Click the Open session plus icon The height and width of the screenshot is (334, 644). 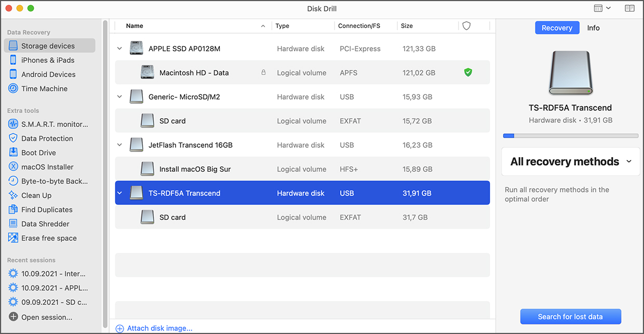(x=13, y=317)
